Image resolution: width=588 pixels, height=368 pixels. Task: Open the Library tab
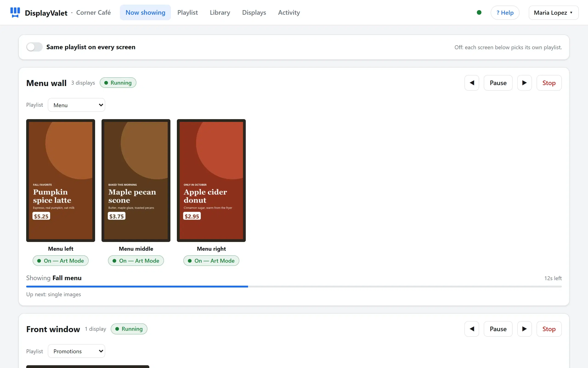(x=220, y=12)
